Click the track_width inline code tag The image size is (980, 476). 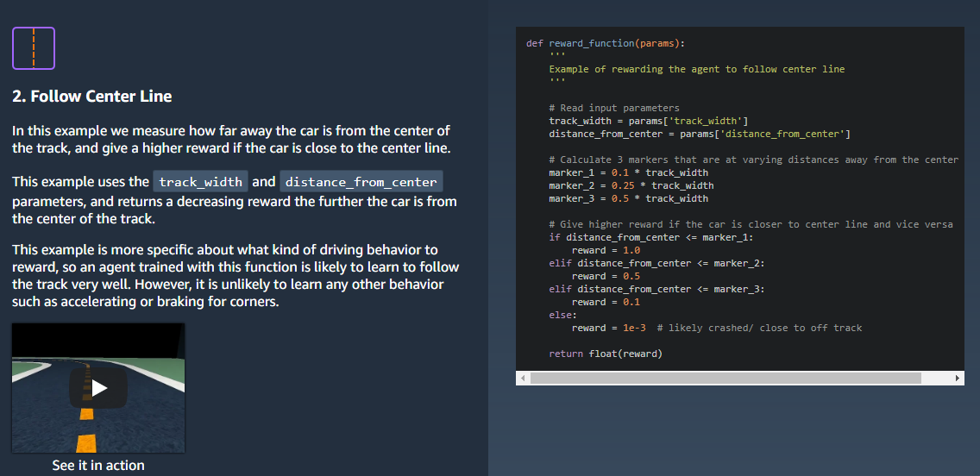[201, 182]
